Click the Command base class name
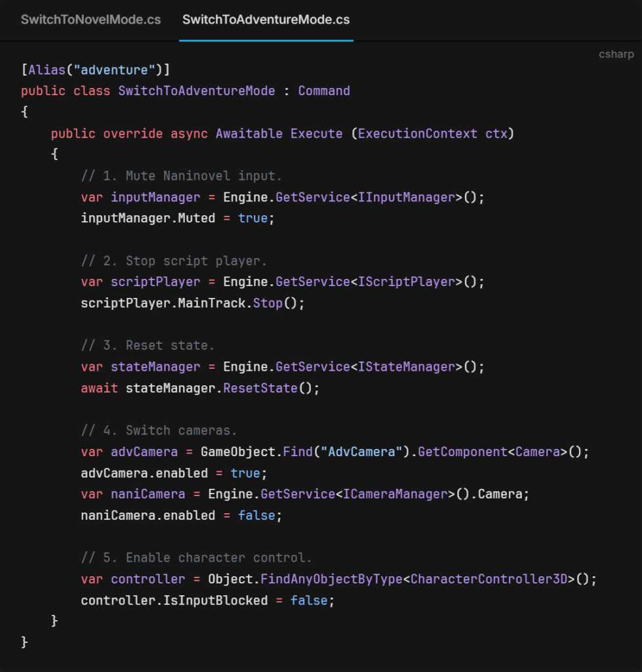This screenshot has height=672, width=642. click(x=324, y=91)
